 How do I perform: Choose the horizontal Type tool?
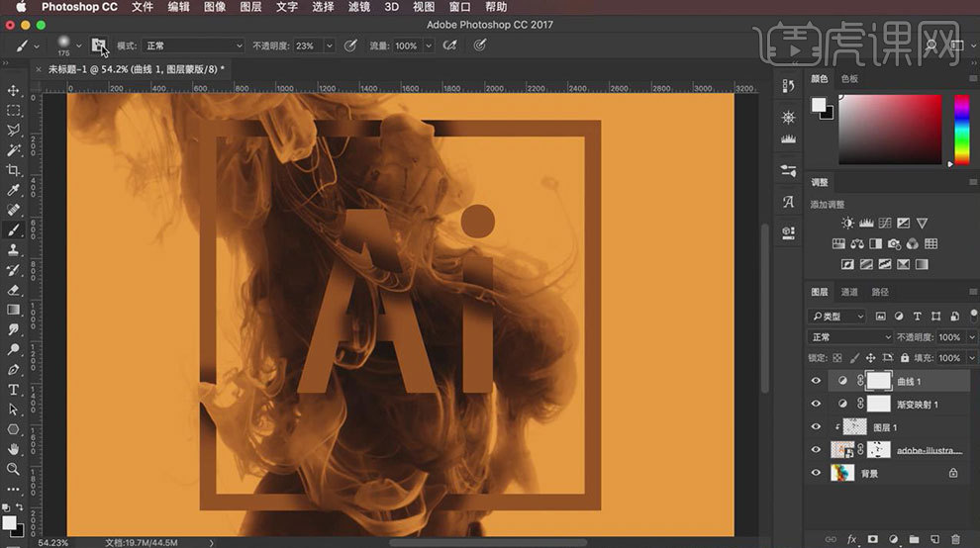click(x=14, y=390)
